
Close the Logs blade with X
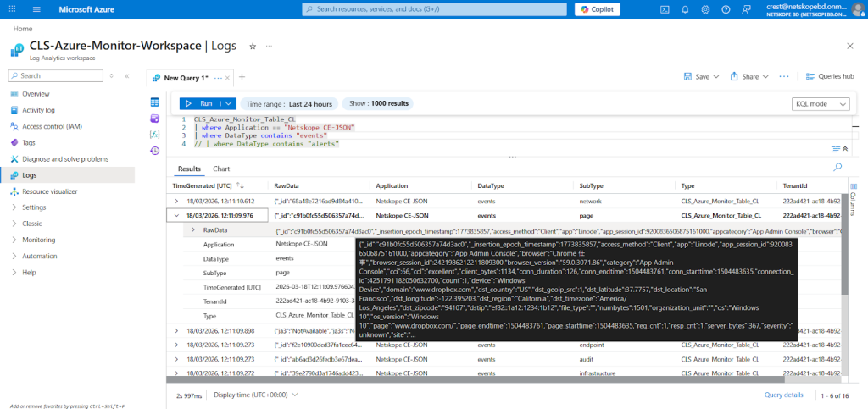coord(850,46)
